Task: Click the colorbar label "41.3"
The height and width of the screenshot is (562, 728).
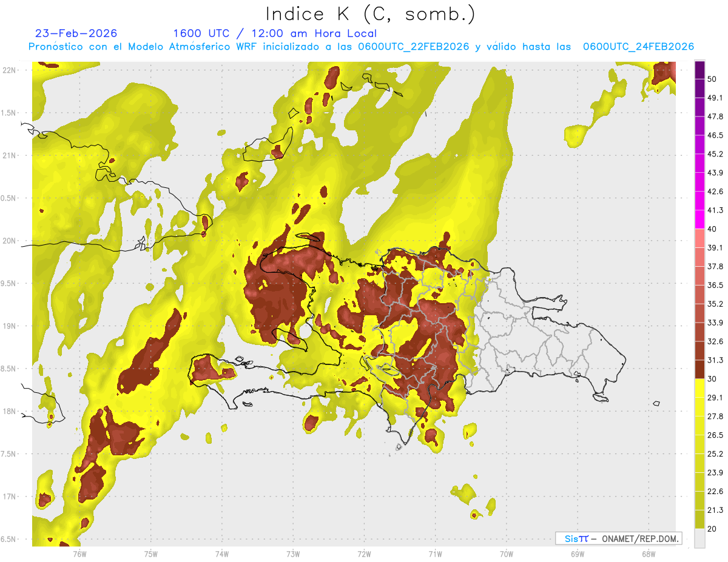Action: pyautogui.click(x=715, y=210)
